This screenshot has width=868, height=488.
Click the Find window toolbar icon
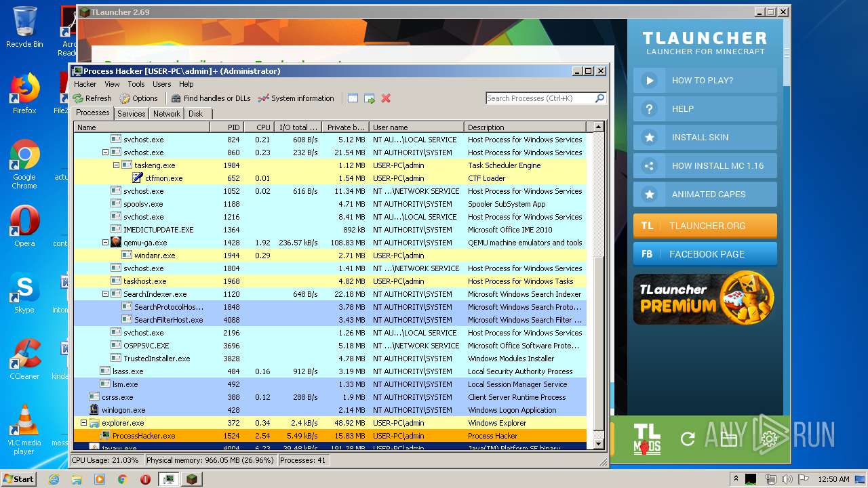[x=353, y=98]
